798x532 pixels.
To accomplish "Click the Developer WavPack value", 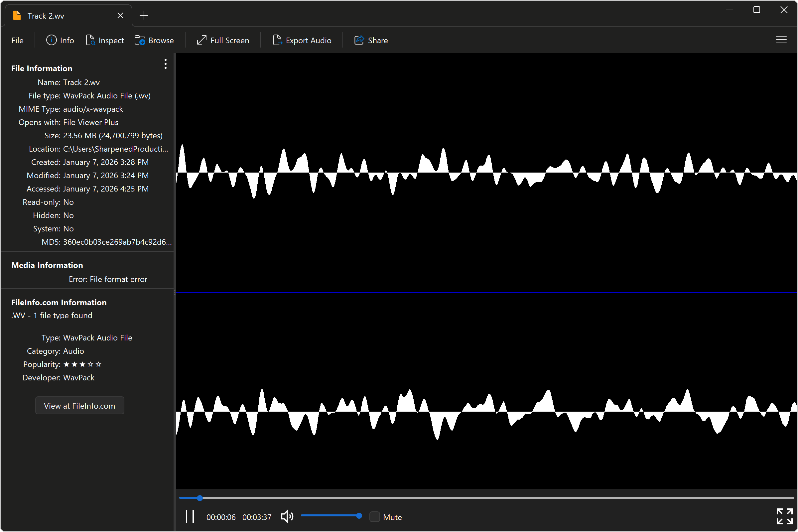I will coord(79,378).
